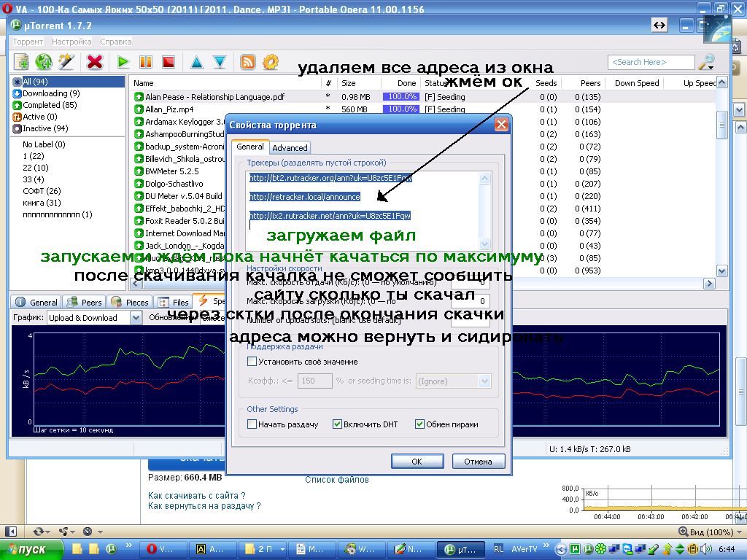Click the Отмена button
The image size is (747, 560).
(478, 462)
